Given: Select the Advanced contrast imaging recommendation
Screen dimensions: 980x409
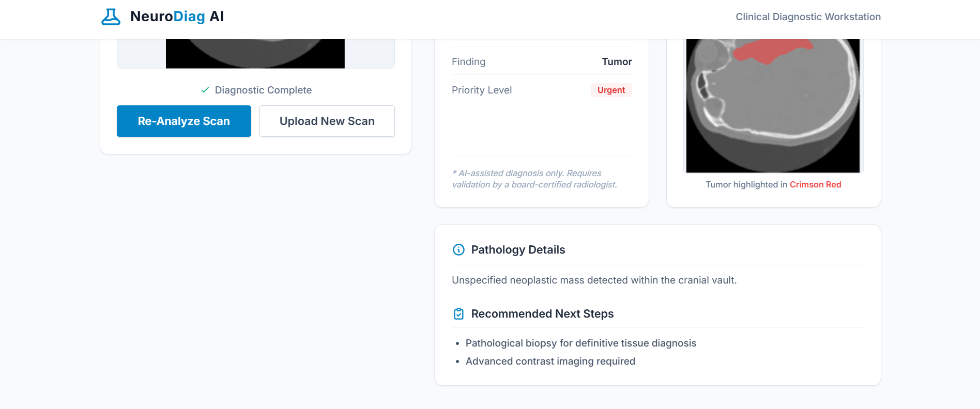Looking at the screenshot, I should pos(550,361).
